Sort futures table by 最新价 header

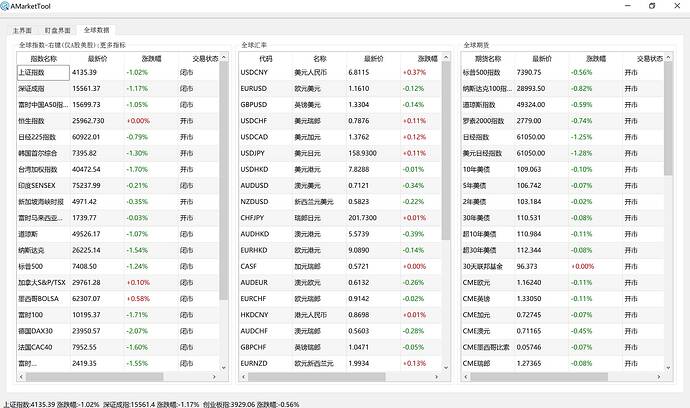(x=542, y=59)
